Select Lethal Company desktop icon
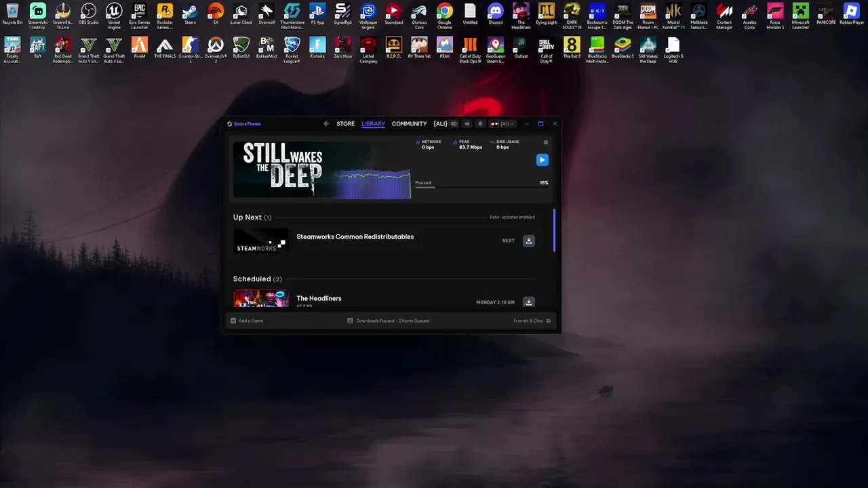868x488 pixels. [x=368, y=49]
